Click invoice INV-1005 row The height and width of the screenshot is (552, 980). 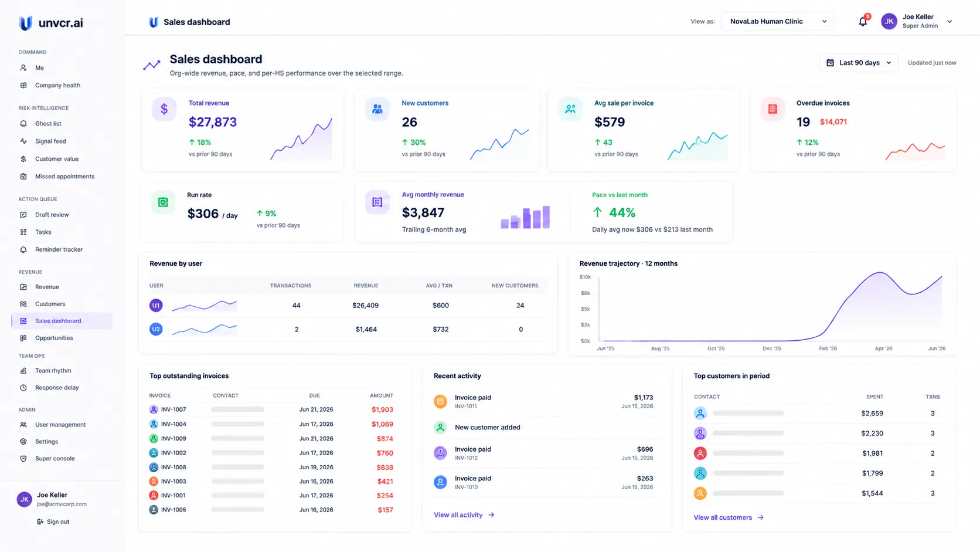click(x=271, y=510)
